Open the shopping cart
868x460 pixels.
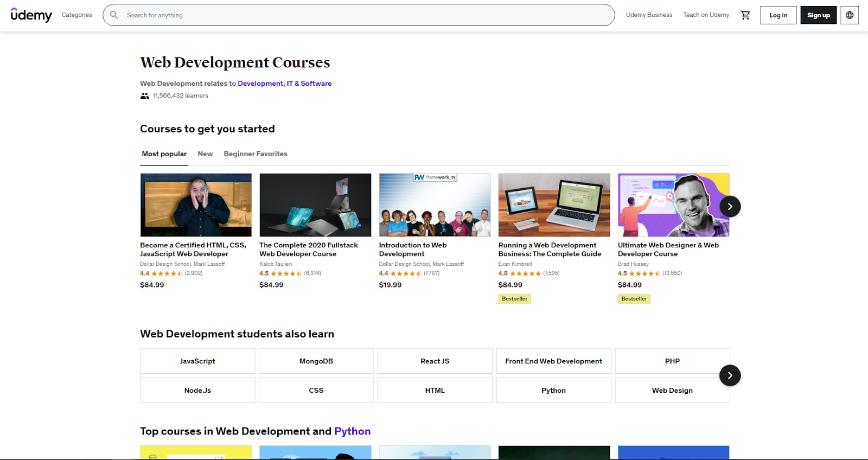tap(745, 15)
